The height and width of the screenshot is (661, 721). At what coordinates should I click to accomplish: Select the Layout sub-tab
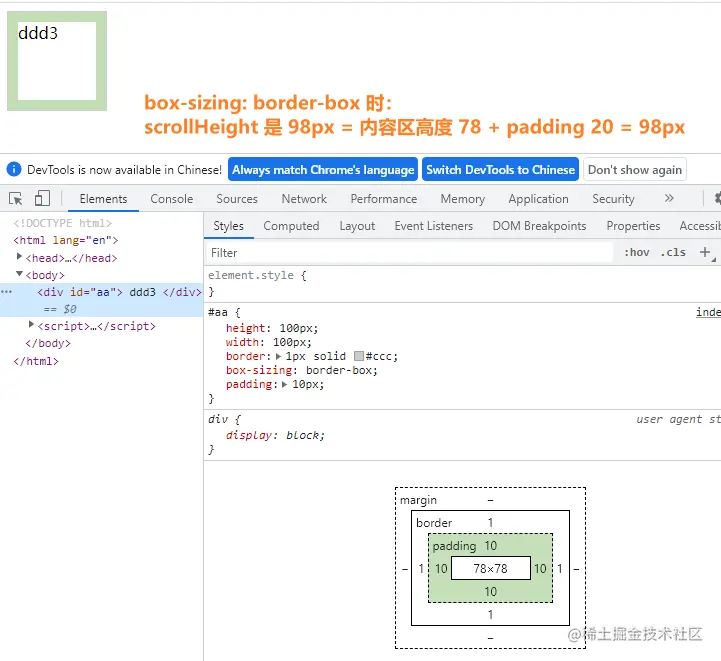357,226
